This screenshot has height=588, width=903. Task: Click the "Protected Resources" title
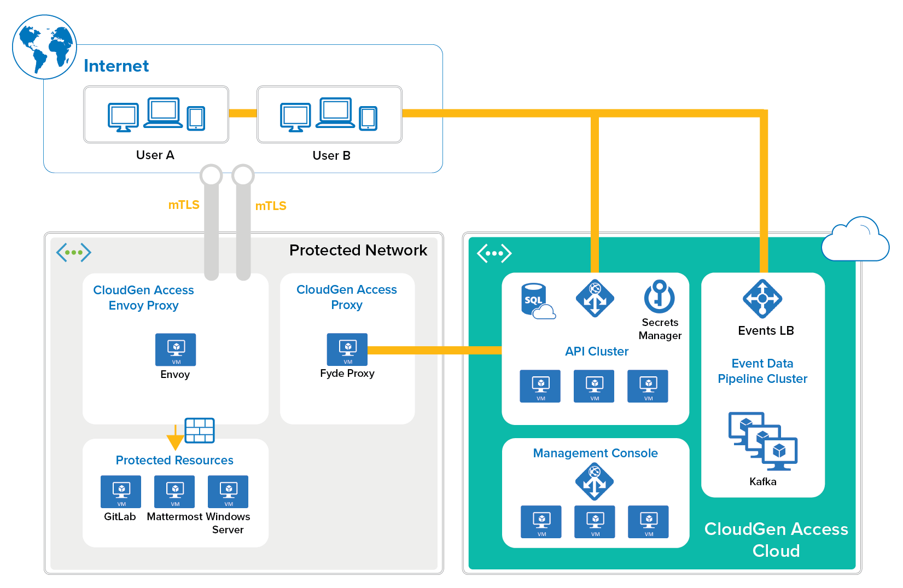pos(174,460)
